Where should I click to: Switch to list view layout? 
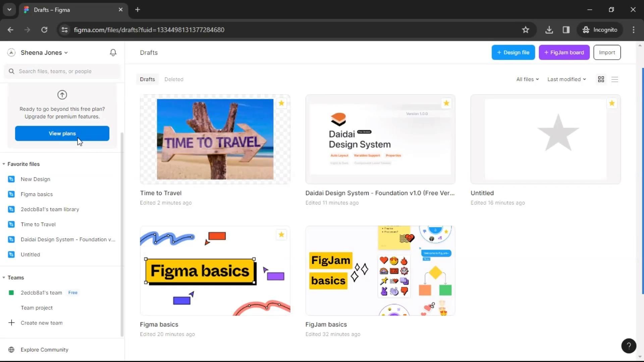[614, 79]
